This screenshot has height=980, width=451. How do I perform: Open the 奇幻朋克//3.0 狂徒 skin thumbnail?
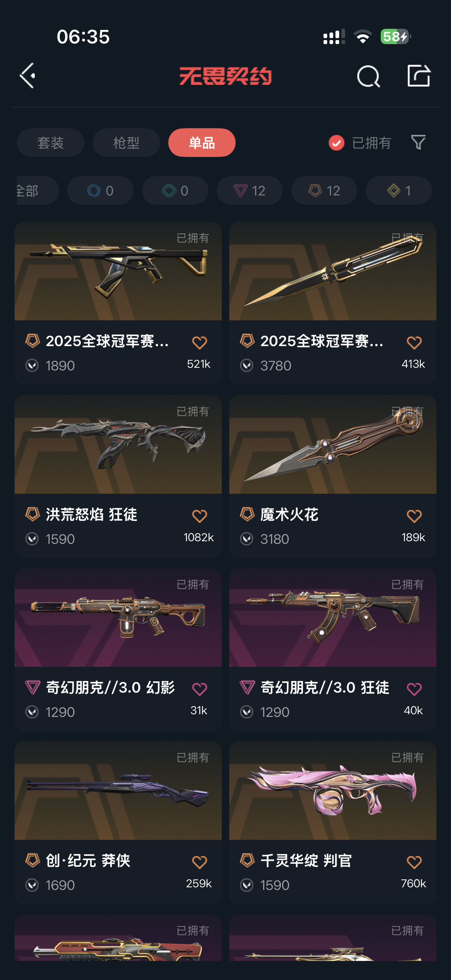pyautogui.click(x=332, y=618)
